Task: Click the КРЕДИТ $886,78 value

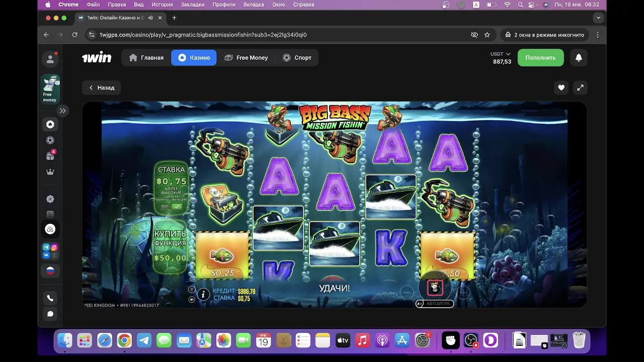Action: coord(247,292)
